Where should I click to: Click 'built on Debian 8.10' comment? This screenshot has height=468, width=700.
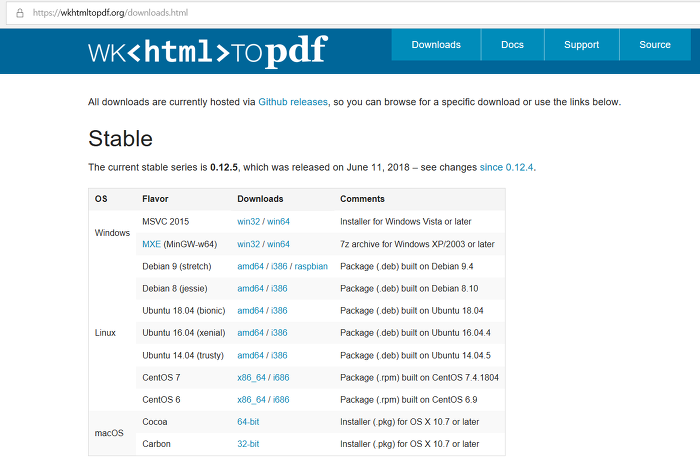click(409, 288)
